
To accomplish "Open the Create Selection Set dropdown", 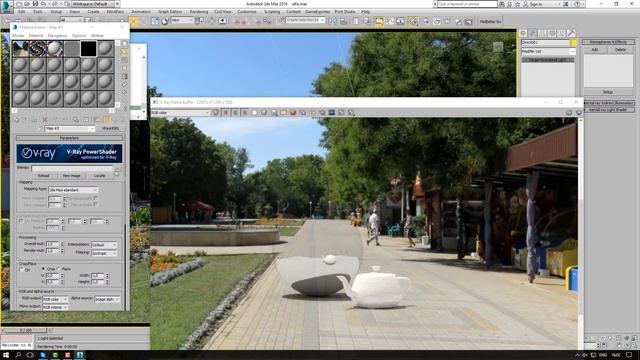I will coord(305,20).
